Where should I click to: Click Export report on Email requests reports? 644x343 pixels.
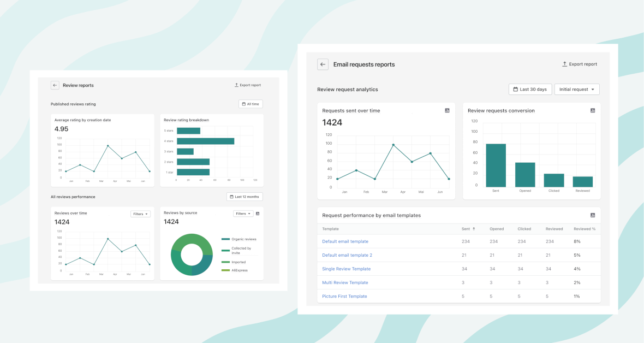pyautogui.click(x=580, y=63)
